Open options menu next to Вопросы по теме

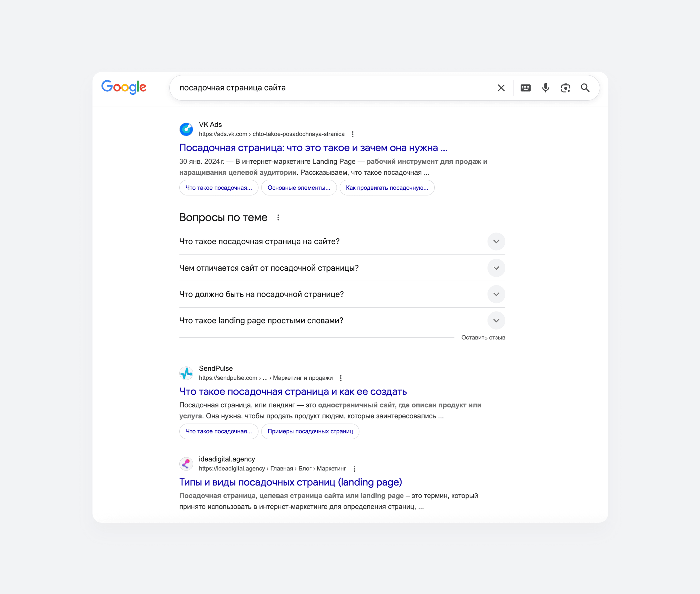[278, 218]
